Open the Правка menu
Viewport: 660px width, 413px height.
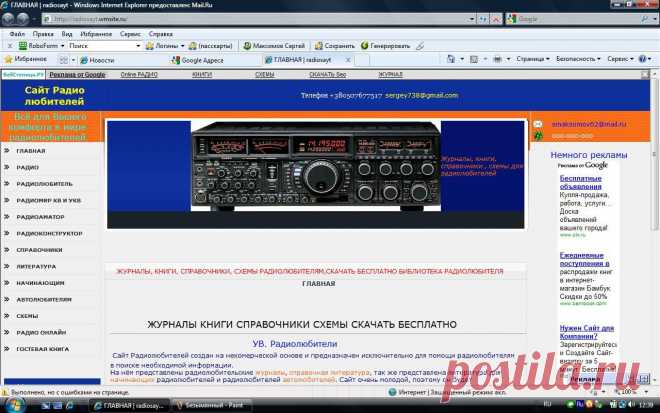click(43, 34)
